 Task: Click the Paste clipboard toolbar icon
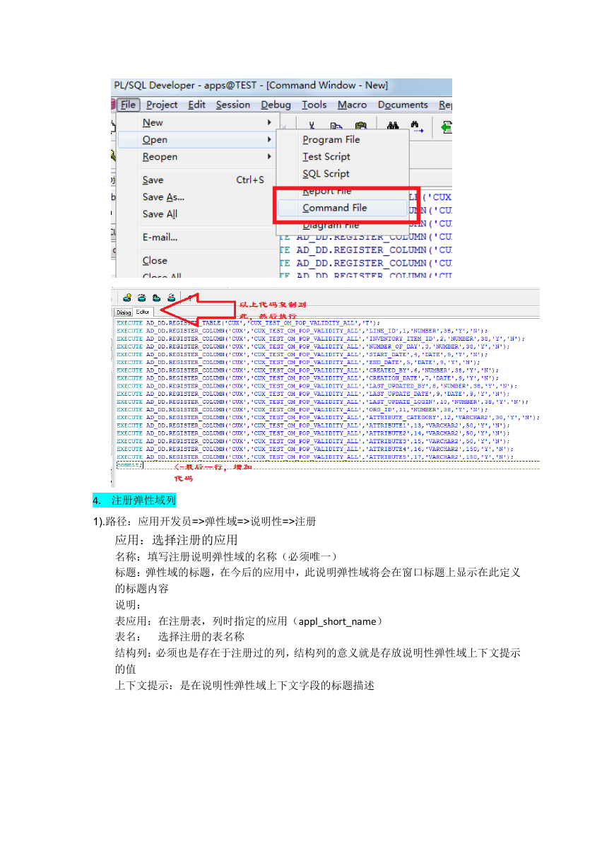pyautogui.click(x=361, y=127)
